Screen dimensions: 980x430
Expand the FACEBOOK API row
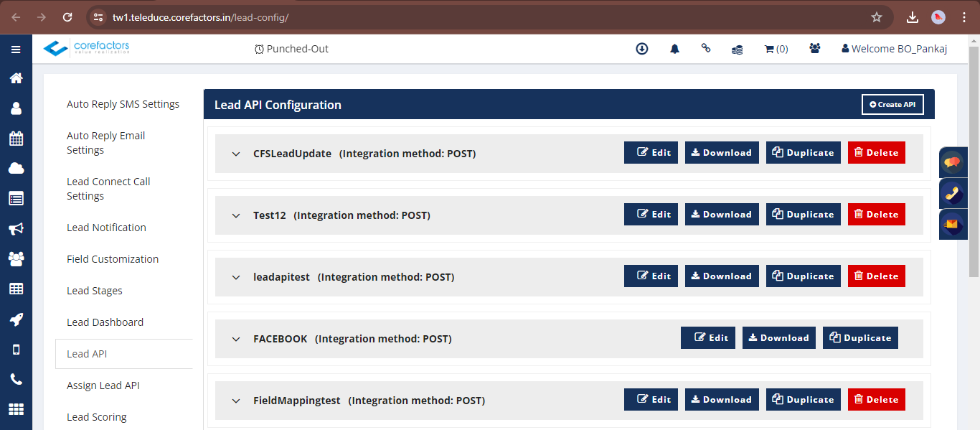(236, 339)
